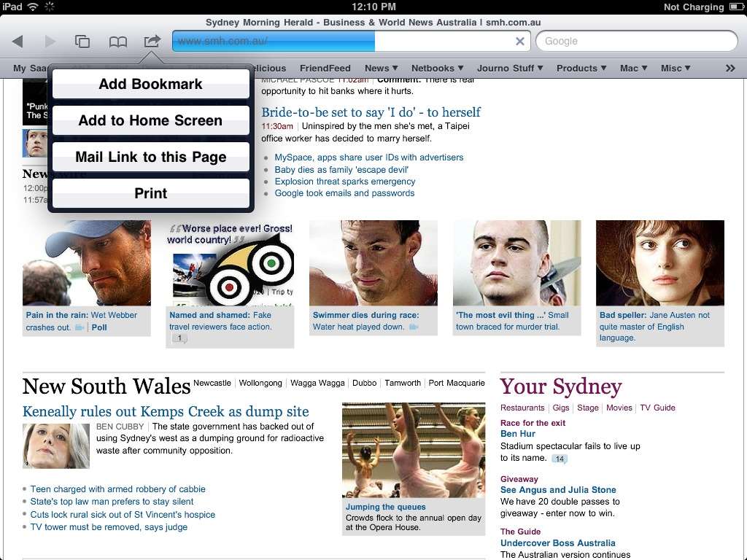Click the share action arrow icon
Screen dimensions: 747x560
[151, 41]
